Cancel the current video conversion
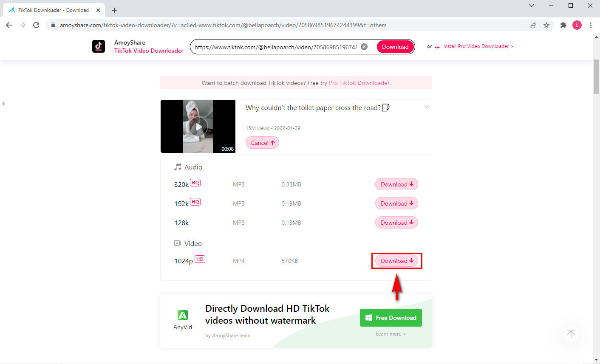 (x=262, y=142)
